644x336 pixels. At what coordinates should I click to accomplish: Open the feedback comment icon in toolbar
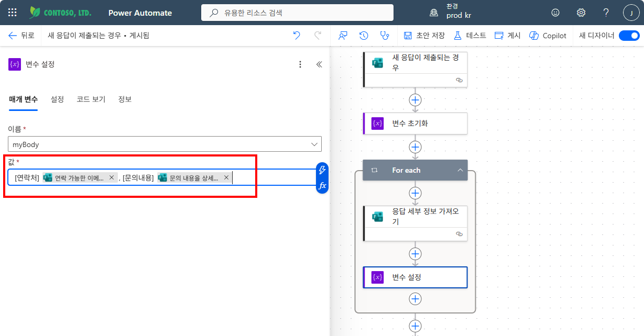tap(343, 36)
